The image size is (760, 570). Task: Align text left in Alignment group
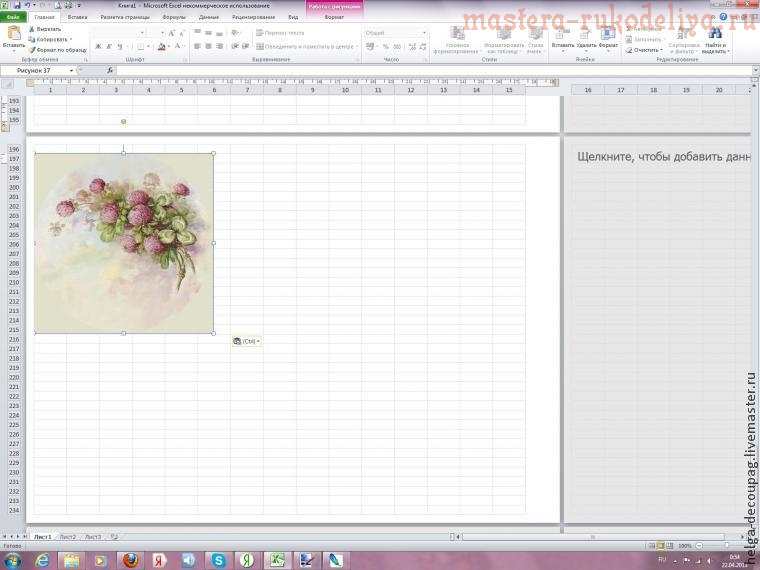click(197, 47)
